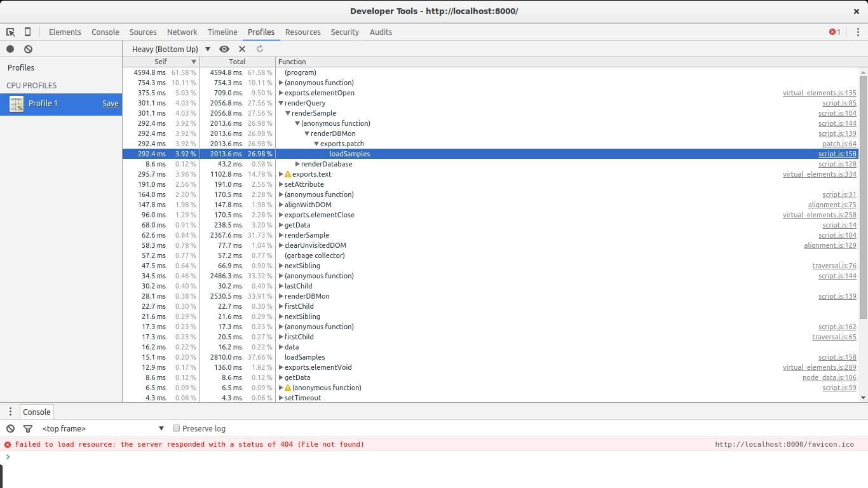This screenshot has height=488, width=868.
Task: Activate the inspect element picker icon
Action: click(x=11, y=32)
